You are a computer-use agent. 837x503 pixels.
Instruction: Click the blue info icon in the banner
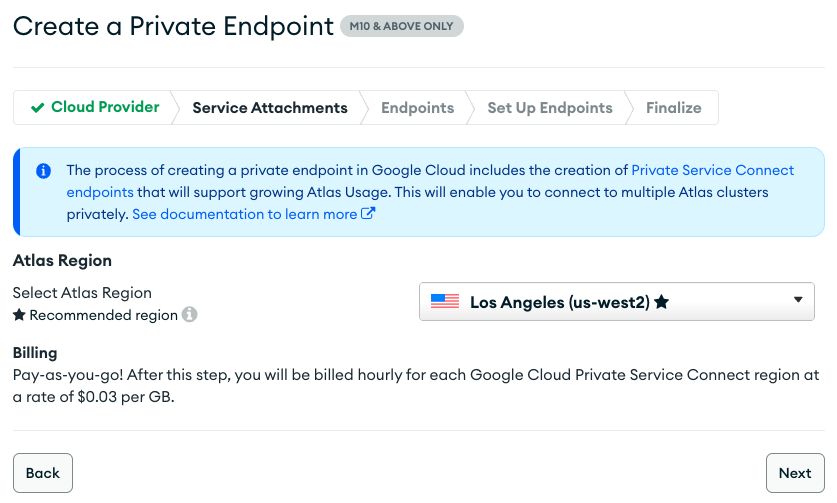(x=43, y=171)
